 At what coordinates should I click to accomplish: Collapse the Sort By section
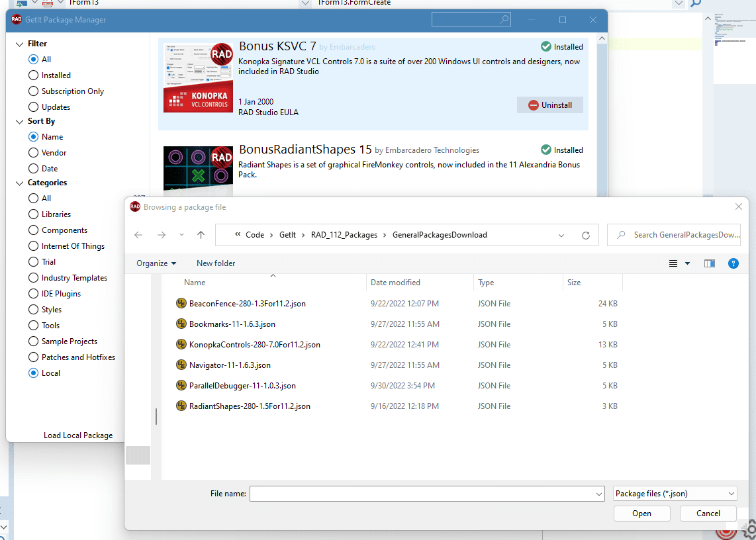[19, 122]
